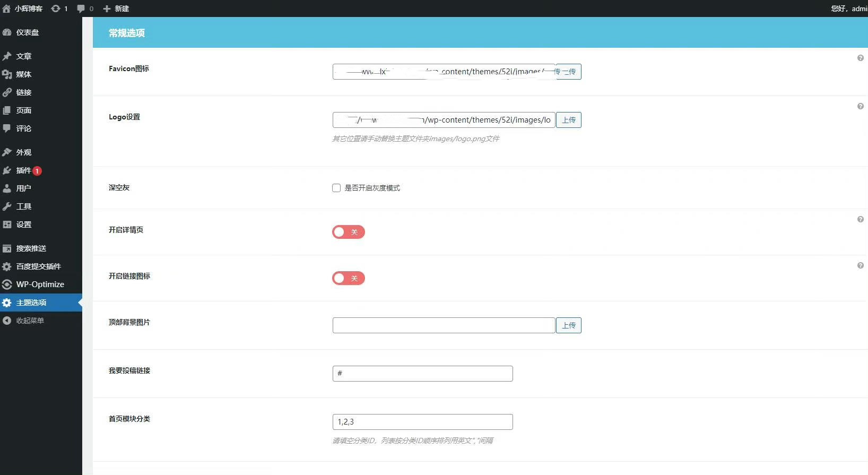The height and width of the screenshot is (475, 868).
Task: Open the 插件 plugins menu
Action: point(23,170)
